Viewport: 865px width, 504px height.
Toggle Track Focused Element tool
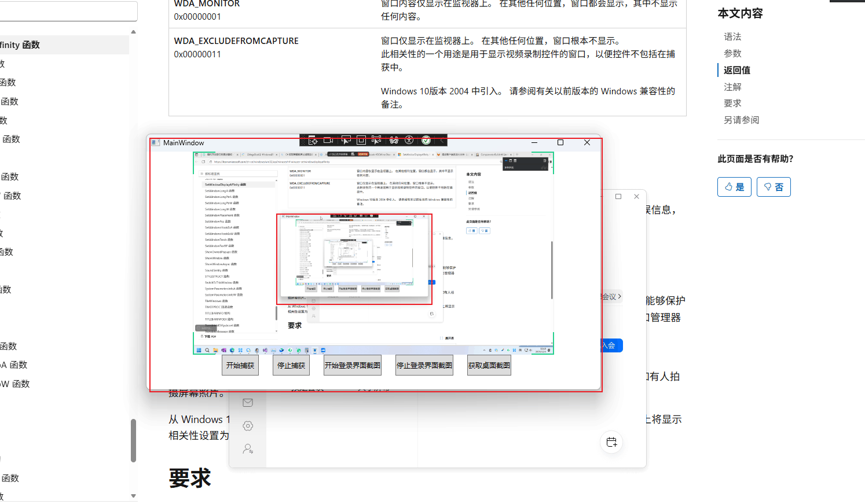coord(376,140)
